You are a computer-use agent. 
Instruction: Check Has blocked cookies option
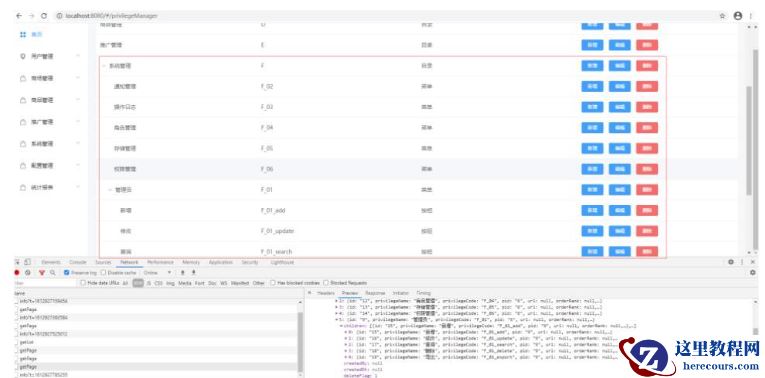tap(273, 283)
